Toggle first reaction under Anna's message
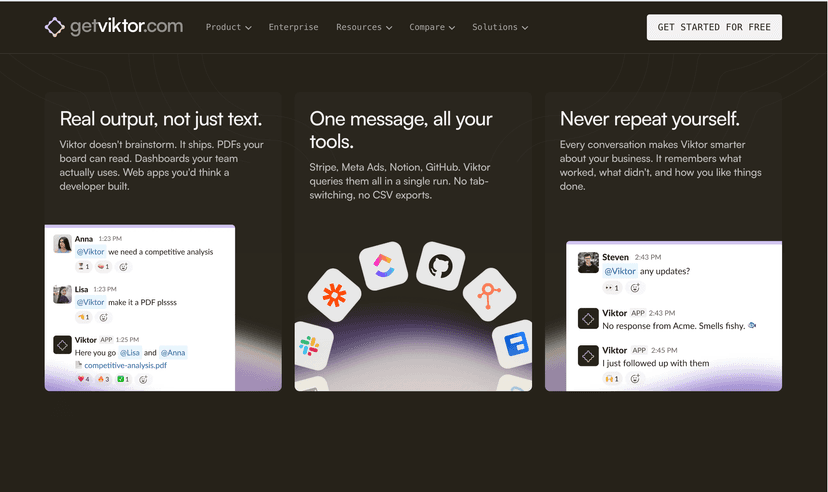 pos(84,267)
